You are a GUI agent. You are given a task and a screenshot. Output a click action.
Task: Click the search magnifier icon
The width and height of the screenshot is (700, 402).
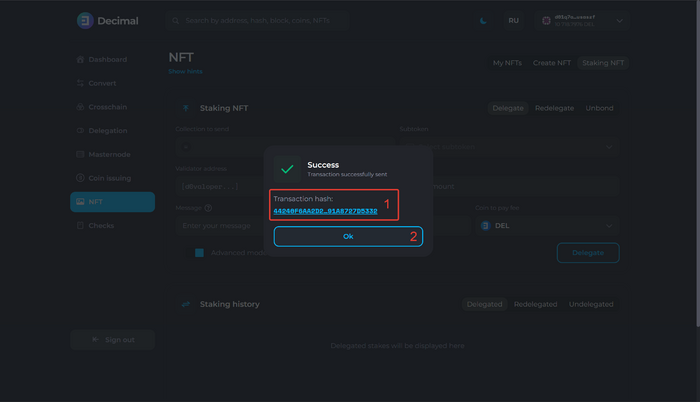point(175,21)
